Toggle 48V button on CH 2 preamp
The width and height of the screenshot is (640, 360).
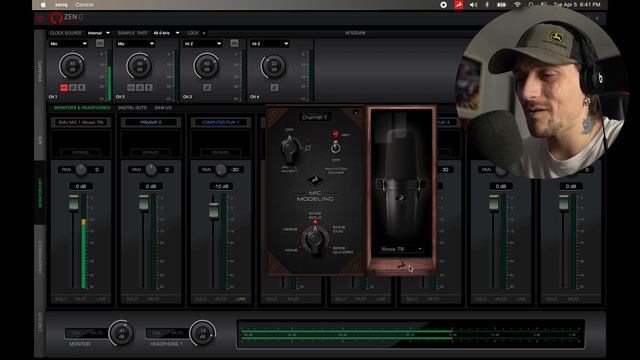(131, 88)
